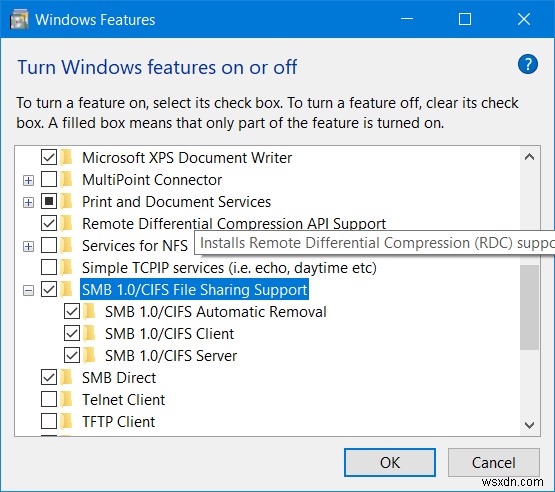Uncheck Remote Differential Compression API Support
The width and height of the screenshot is (555, 492).
[49, 223]
